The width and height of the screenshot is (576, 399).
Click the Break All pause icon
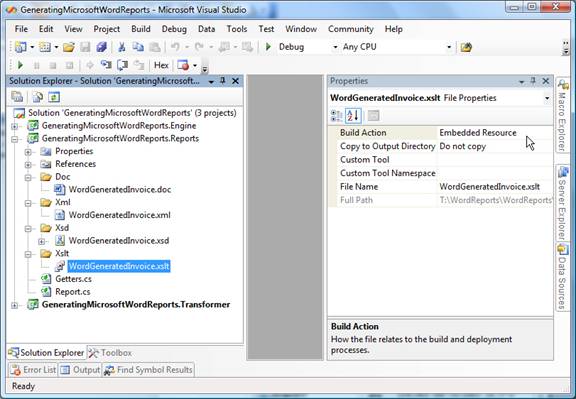(x=37, y=66)
